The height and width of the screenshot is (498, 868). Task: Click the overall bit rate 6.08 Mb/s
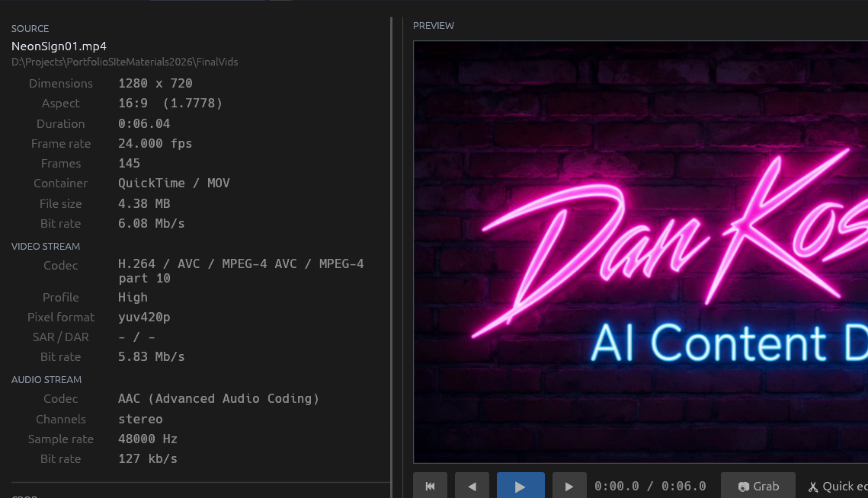point(151,224)
